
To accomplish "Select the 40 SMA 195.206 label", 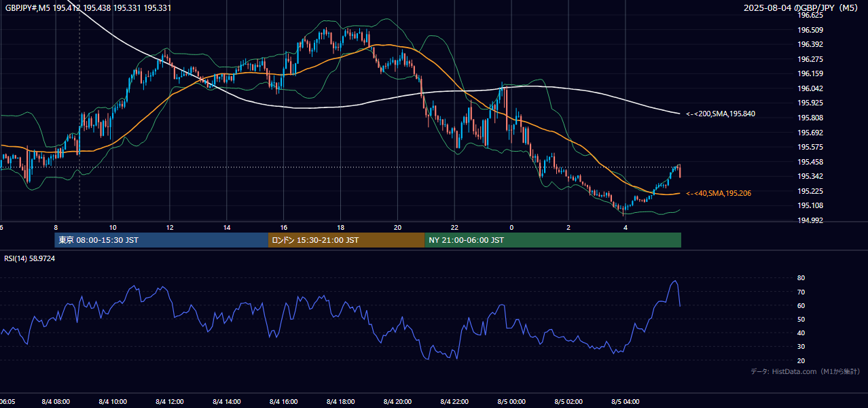I will coord(718,194).
